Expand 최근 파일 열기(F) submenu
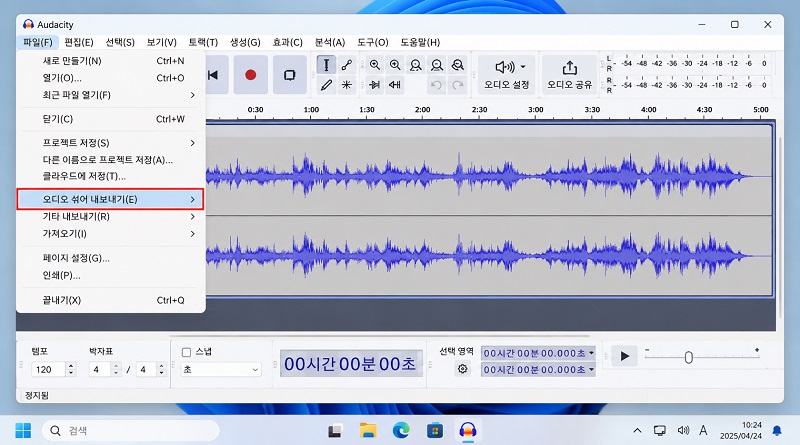The width and height of the screenshot is (800, 445). point(111,95)
